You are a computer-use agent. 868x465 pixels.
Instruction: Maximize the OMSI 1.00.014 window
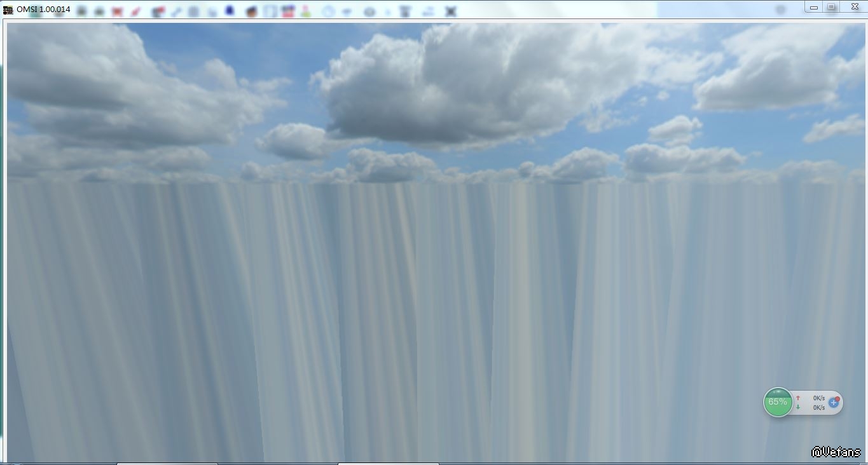coord(831,7)
